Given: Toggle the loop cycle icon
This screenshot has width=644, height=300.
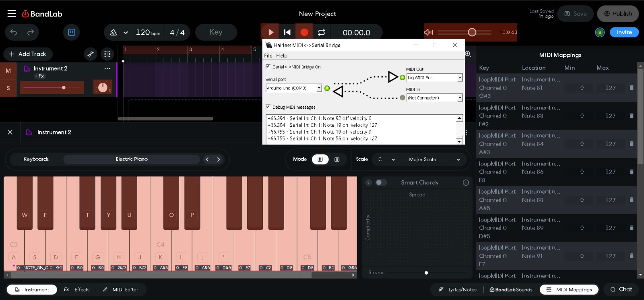Looking at the screenshot, I should tap(321, 32).
